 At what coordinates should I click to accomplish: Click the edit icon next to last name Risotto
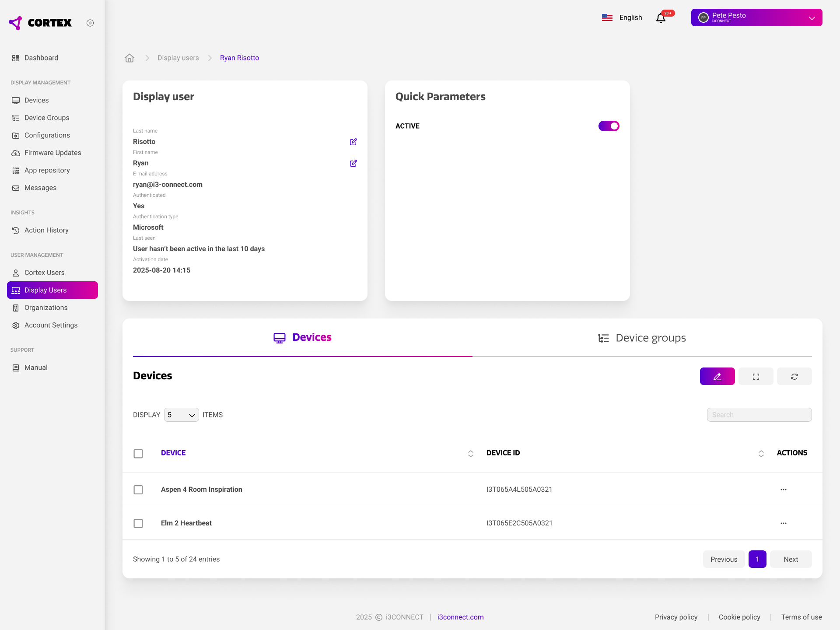pyautogui.click(x=353, y=142)
